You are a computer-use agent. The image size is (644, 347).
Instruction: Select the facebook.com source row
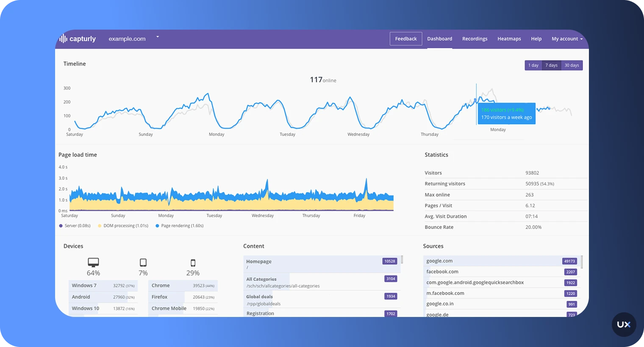point(501,272)
